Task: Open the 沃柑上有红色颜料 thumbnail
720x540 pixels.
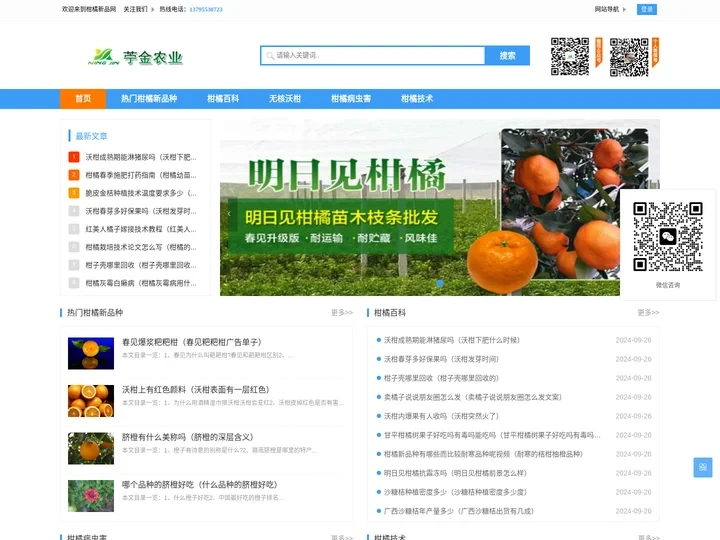Action: click(x=91, y=401)
